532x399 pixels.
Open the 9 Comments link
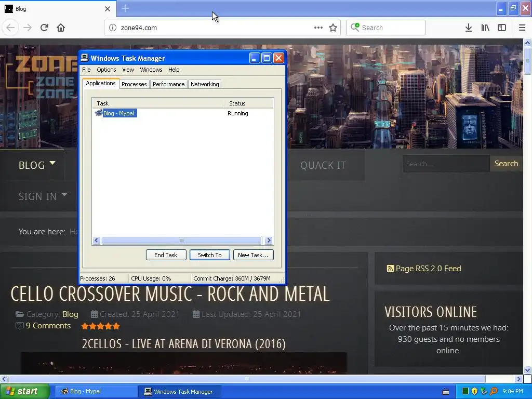[48, 326]
